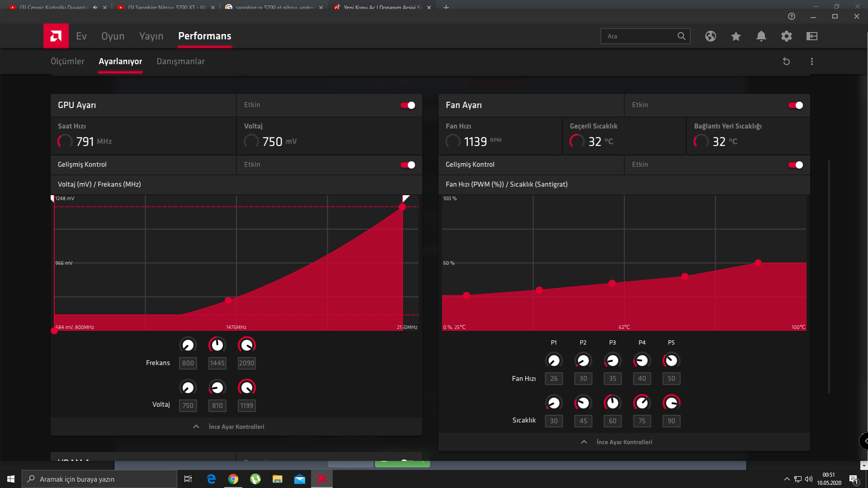
Task: Click P1 fan speed field 26
Action: click(554, 379)
